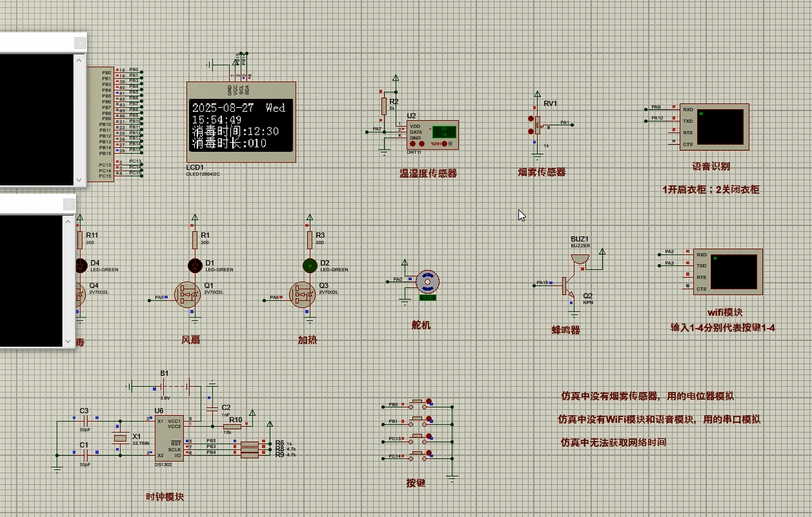Select the B1 battery symbol
Image resolution: width=812 pixels, height=517 pixels.
coord(164,386)
